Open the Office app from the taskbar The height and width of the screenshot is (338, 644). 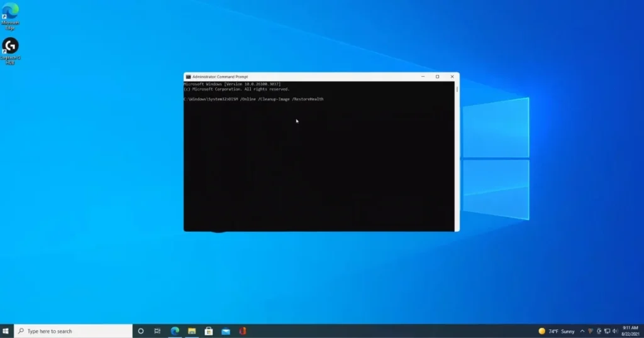(x=243, y=331)
